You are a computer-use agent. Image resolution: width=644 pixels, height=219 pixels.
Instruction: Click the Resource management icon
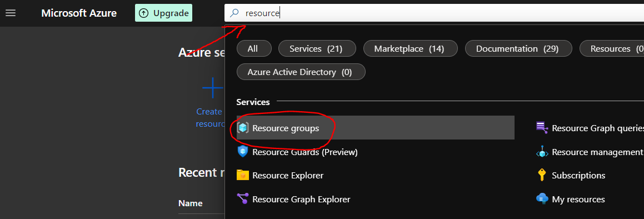(x=542, y=152)
